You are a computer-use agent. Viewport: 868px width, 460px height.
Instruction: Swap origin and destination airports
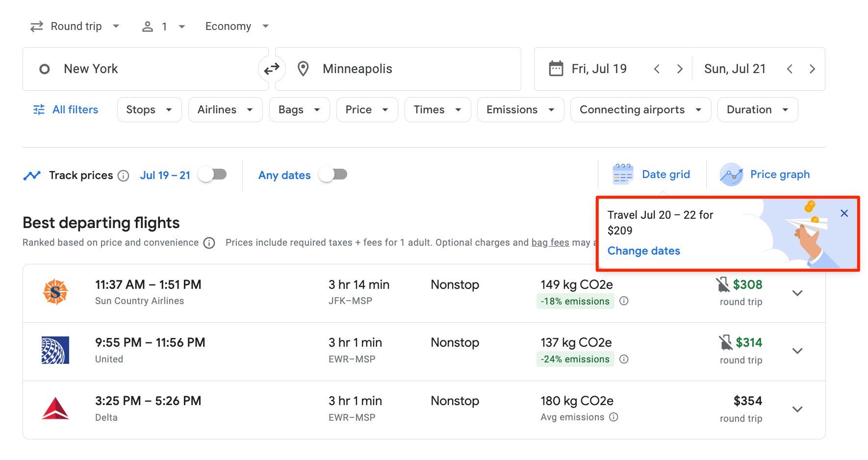272,69
